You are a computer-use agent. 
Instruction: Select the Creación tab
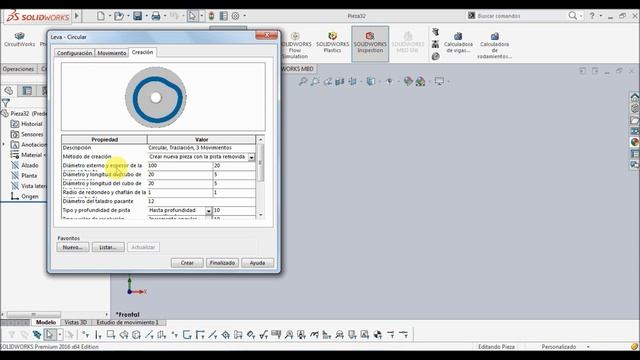pos(142,52)
